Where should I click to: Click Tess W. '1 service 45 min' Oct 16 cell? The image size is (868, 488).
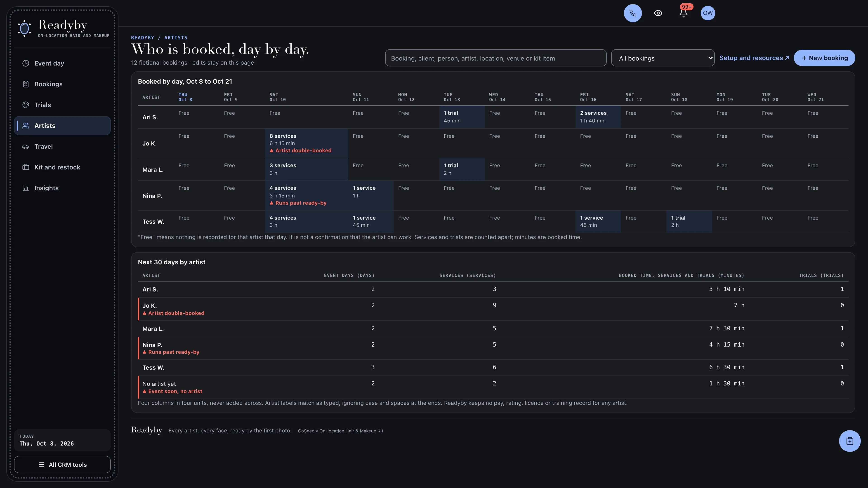click(x=598, y=221)
